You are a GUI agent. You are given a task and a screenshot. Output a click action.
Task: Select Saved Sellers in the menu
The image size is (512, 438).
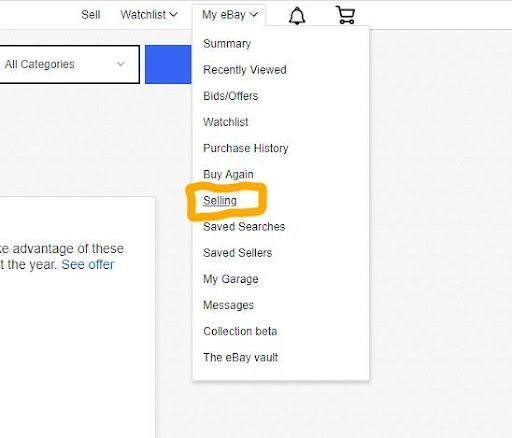coord(238,253)
